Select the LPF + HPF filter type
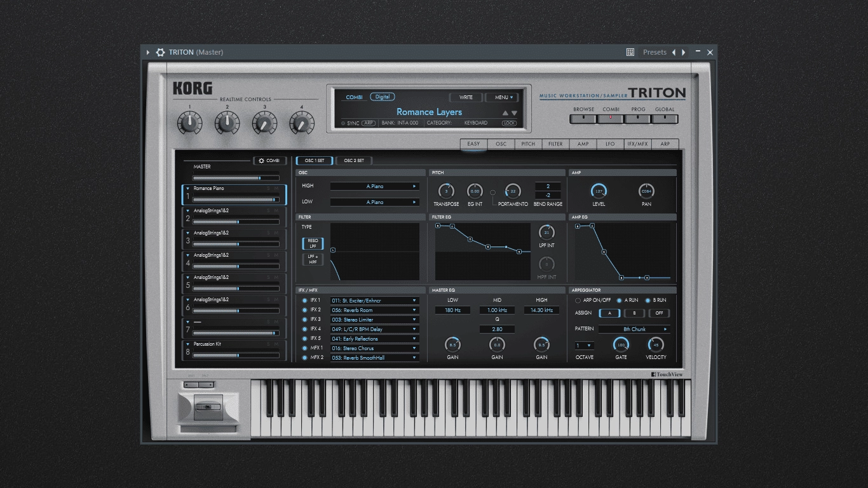This screenshot has width=868, height=488. pyautogui.click(x=313, y=259)
